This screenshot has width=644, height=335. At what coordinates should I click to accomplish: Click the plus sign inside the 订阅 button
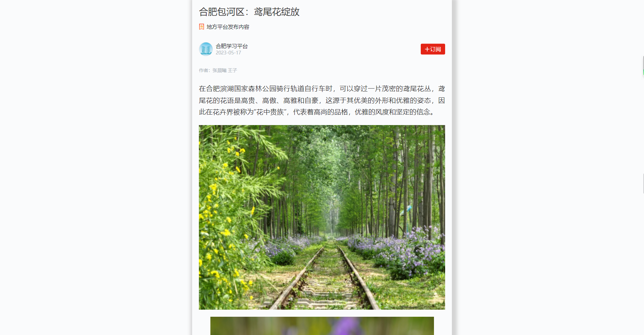pyautogui.click(x=427, y=49)
